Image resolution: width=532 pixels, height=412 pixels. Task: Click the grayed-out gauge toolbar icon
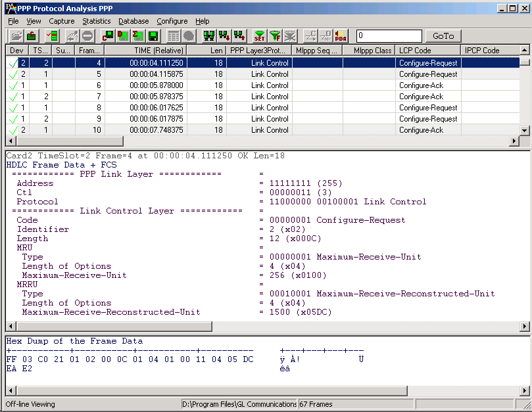click(72, 35)
